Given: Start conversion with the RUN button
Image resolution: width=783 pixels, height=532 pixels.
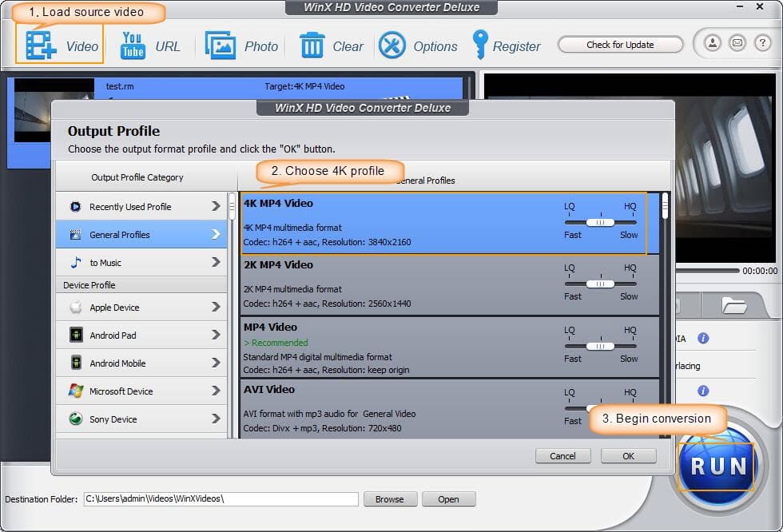Looking at the screenshot, I should click(718, 466).
